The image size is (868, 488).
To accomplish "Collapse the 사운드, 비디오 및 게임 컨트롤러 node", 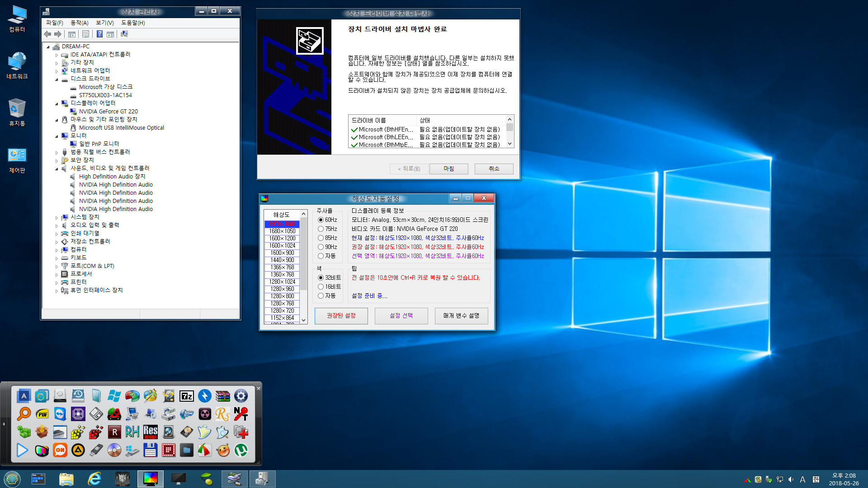I will point(57,169).
